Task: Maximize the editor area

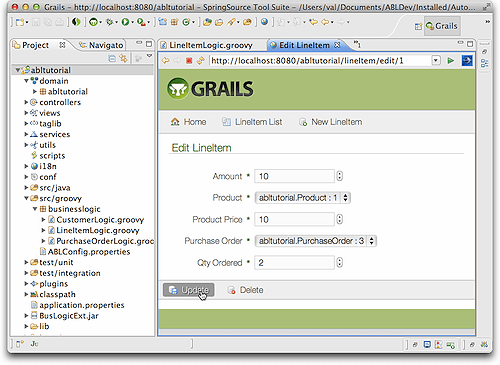Action: pyautogui.click(x=470, y=44)
